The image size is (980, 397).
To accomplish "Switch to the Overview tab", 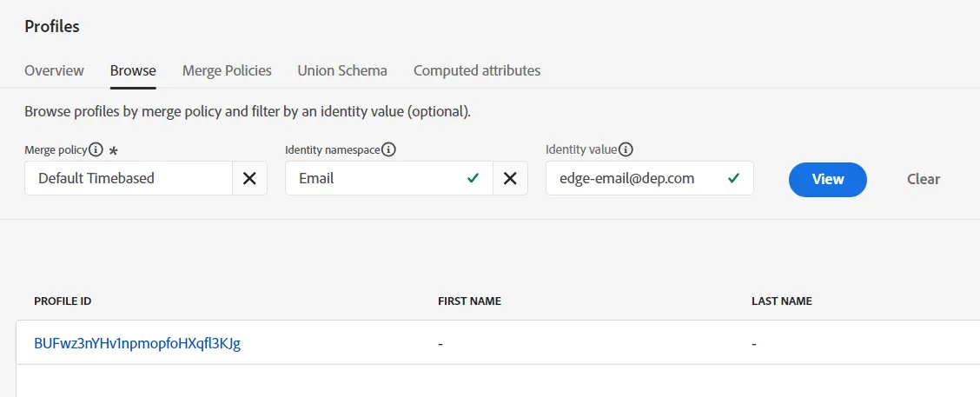I will click(55, 70).
